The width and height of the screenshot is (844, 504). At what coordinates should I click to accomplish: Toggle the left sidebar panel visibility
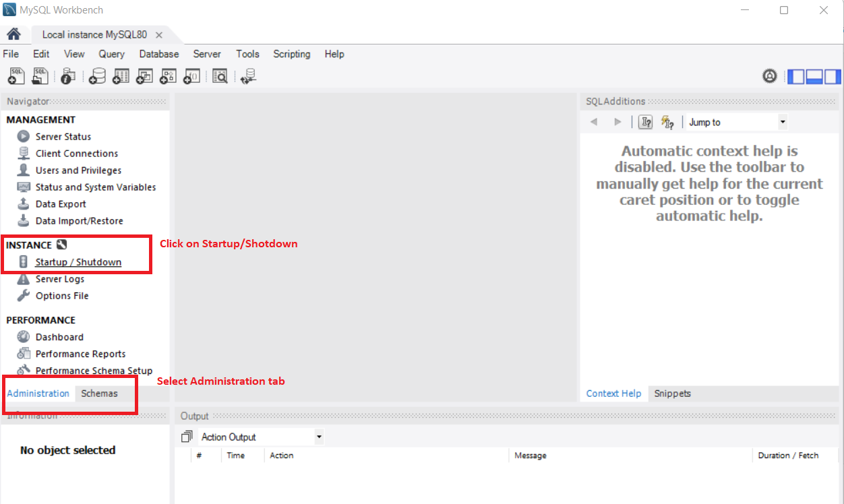[x=796, y=76]
